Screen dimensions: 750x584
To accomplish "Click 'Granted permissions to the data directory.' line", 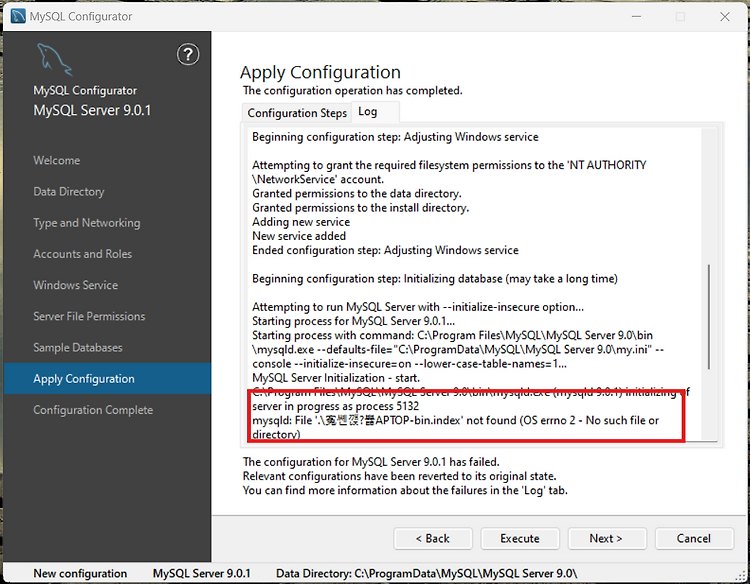I will point(357,193).
